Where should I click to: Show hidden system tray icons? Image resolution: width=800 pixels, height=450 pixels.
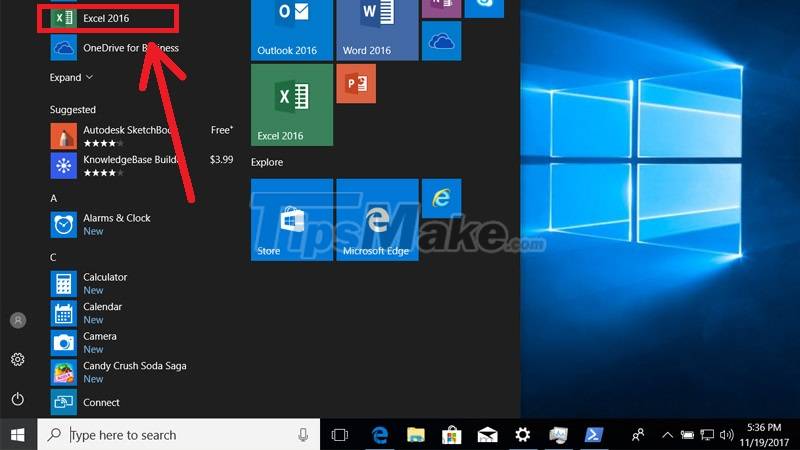pos(667,435)
